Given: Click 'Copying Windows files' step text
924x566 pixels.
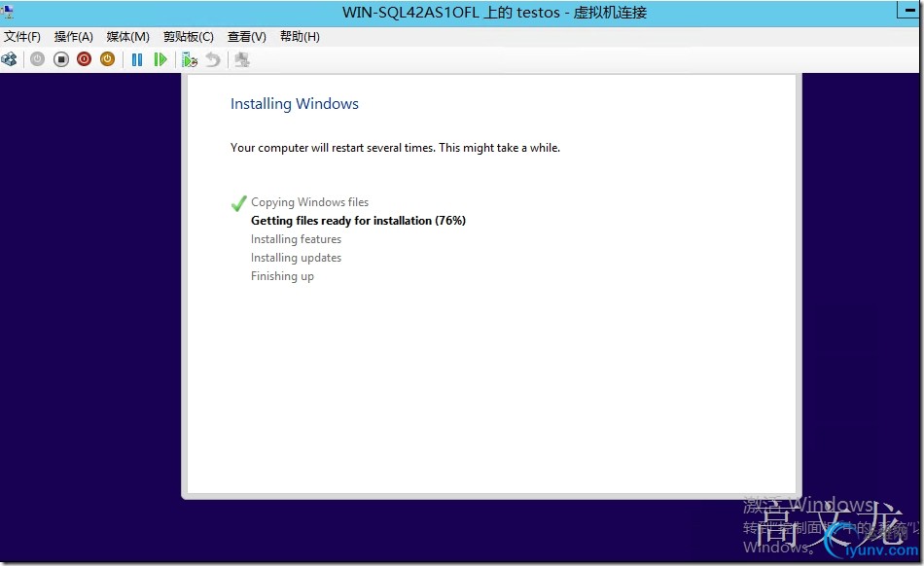Looking at the screenshot, I should coord(310,202).
